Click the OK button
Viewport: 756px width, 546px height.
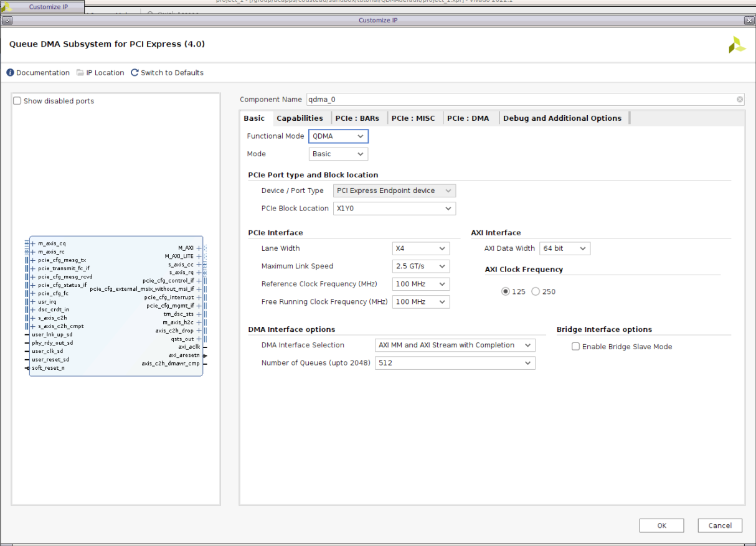click(661, 525)
